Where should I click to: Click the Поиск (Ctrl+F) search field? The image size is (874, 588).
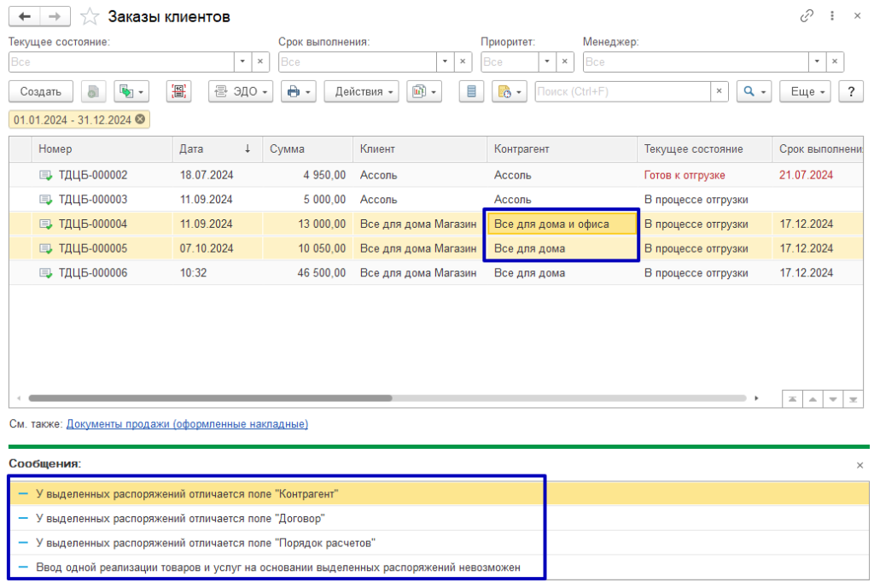pos(623,91)
